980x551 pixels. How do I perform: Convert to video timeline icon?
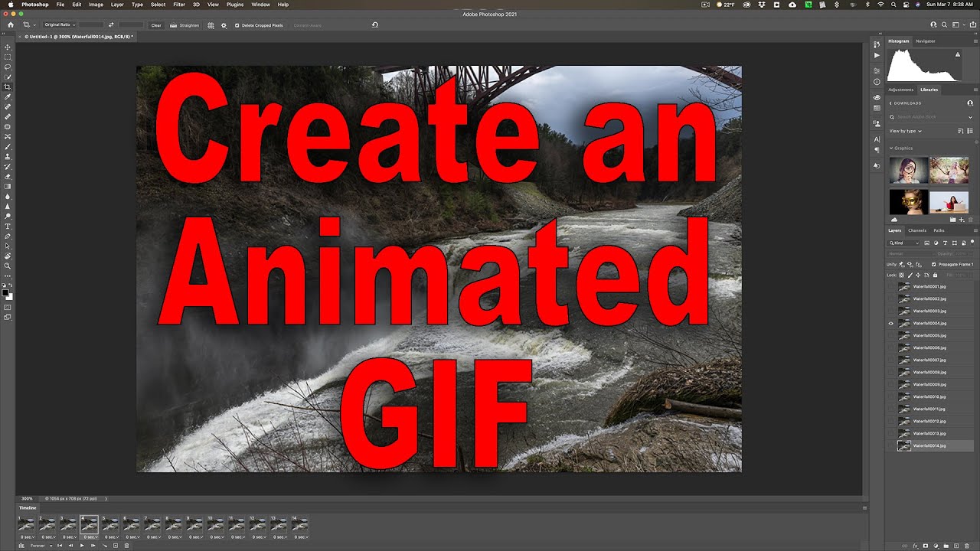21,546
